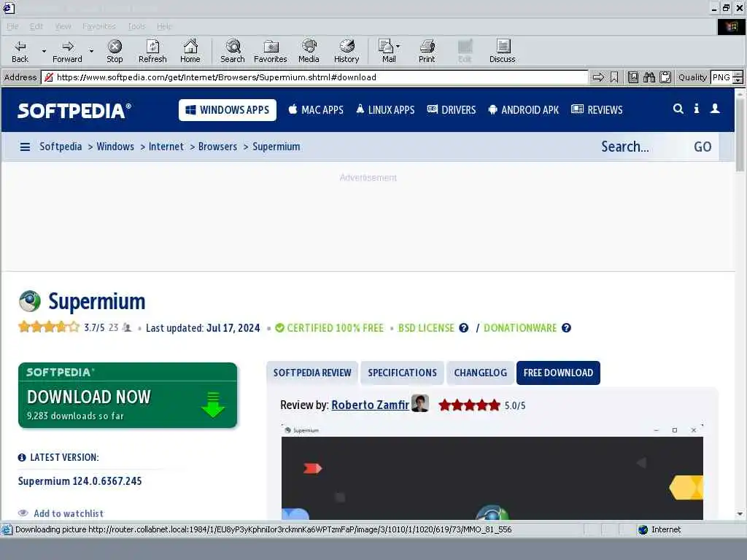Image resolution: width=747 pixels, height=560 pixels.
Task: Open the History toolbar icon
Action: click(x=347, y=52)
